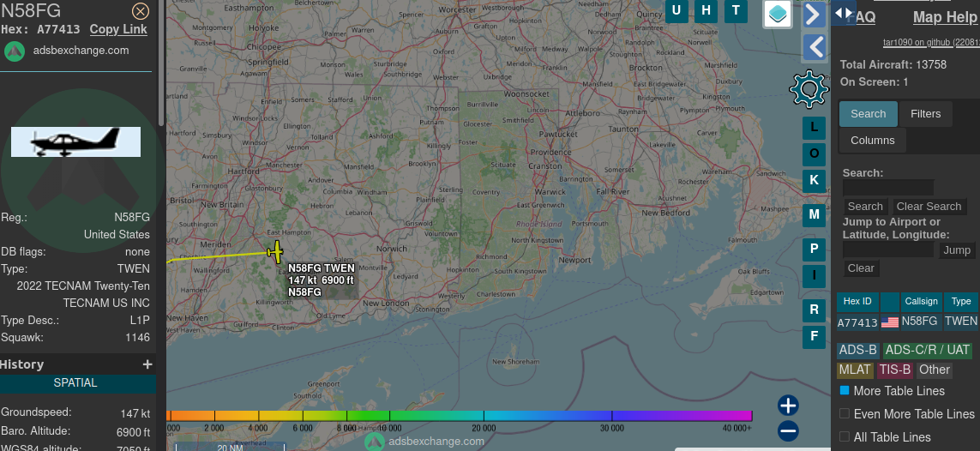Toggle the U map button

coord(676,10)
